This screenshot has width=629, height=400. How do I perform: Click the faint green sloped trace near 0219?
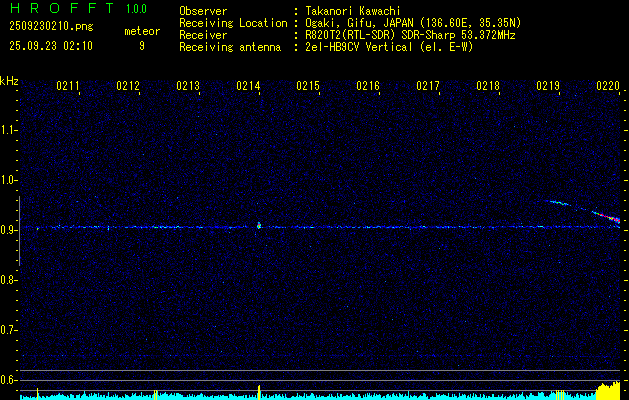click(559, 203)
